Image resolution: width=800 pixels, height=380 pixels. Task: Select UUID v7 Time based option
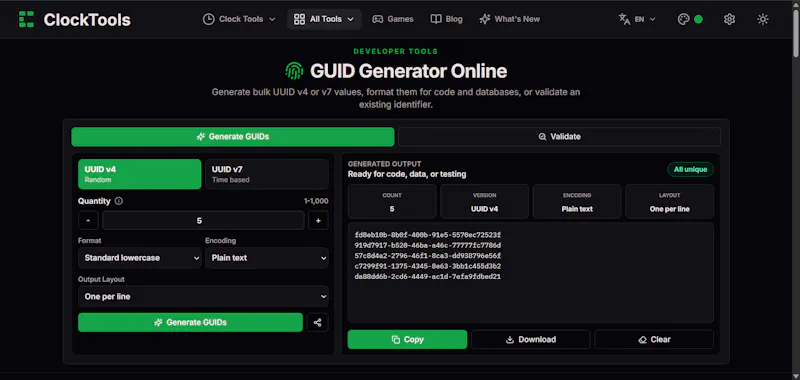tap(267, 174)
